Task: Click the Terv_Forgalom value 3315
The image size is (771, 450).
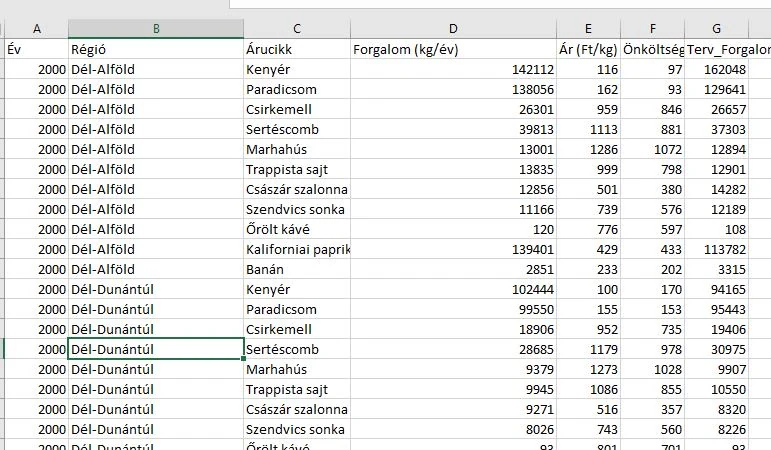Action: click(x=716, y=270)
